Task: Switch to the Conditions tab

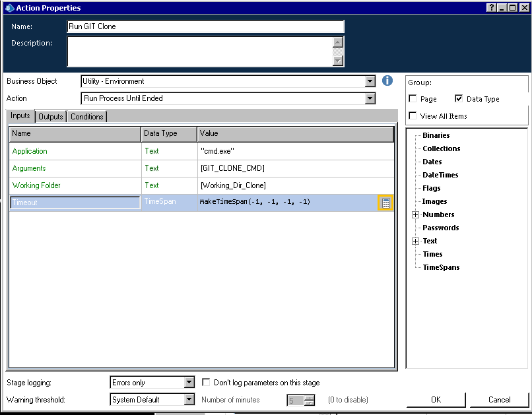Action: coord(87,117)
